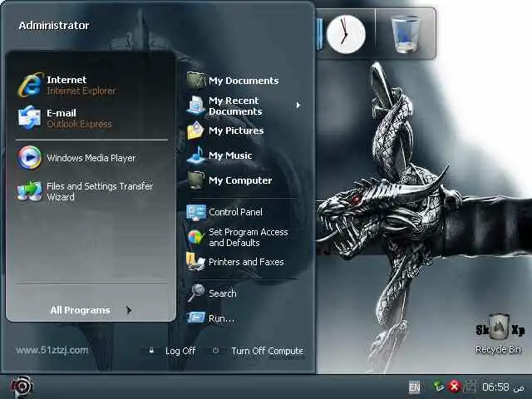Click the Turn Off Computer power icon
The width and height of the screenshot is (532, 399).
click(x=215, y=350)
